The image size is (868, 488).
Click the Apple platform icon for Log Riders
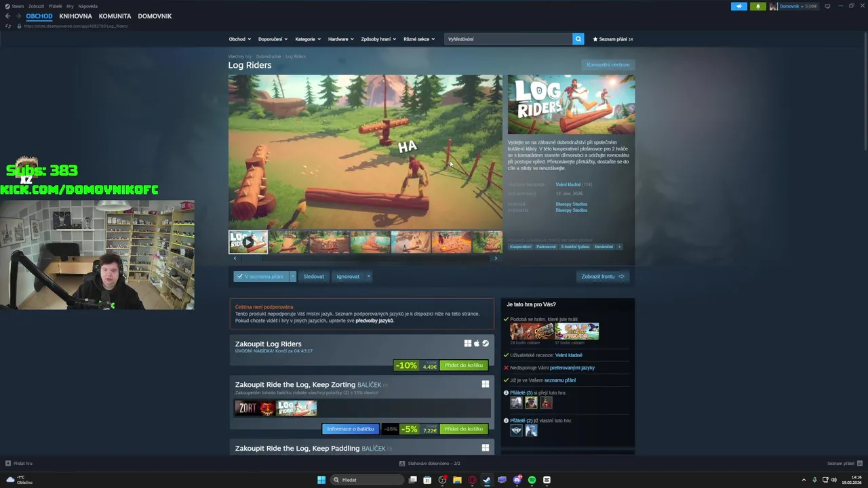pos(476,344)
